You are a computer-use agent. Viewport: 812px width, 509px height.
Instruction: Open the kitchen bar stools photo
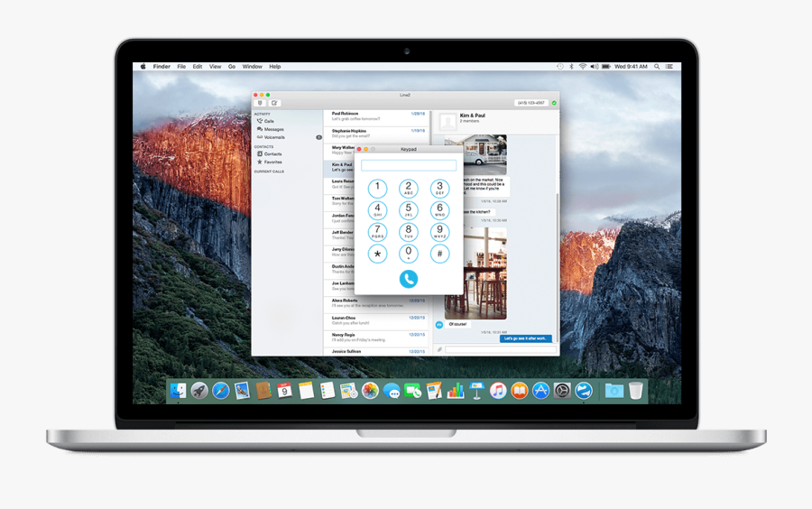(484, 273)
